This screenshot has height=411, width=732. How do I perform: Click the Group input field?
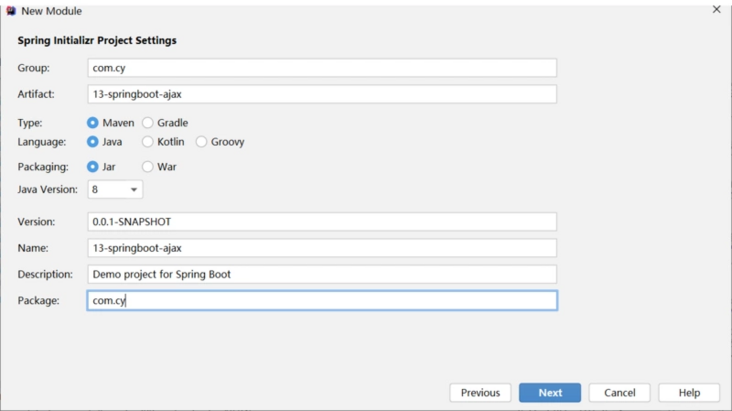[x=322, y=68]
